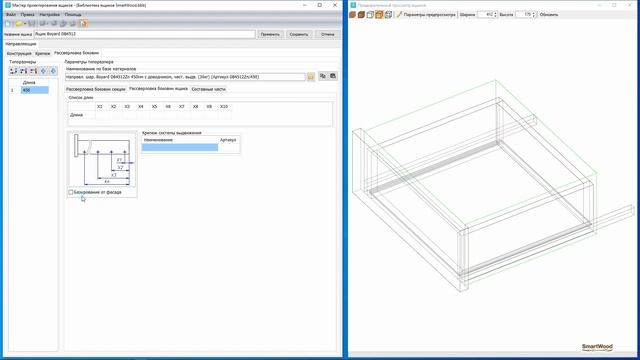Click the drilling scheme diagram thumbnail
Image resolution: width=640 pixels, height=360 pixels.
(102, 159)
